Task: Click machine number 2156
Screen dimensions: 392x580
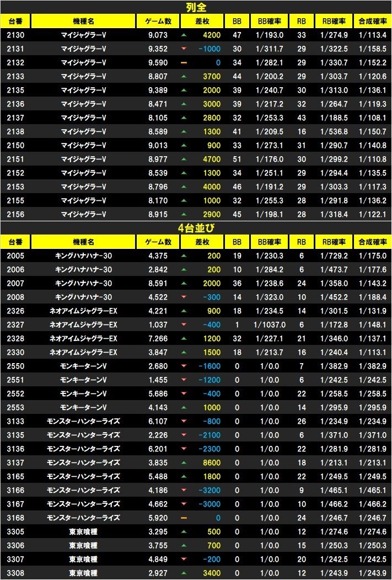Action: click(x=15, y=214)
